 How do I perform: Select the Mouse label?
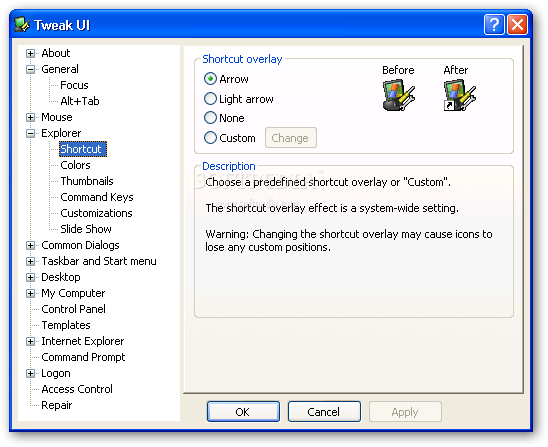(57, 117)
